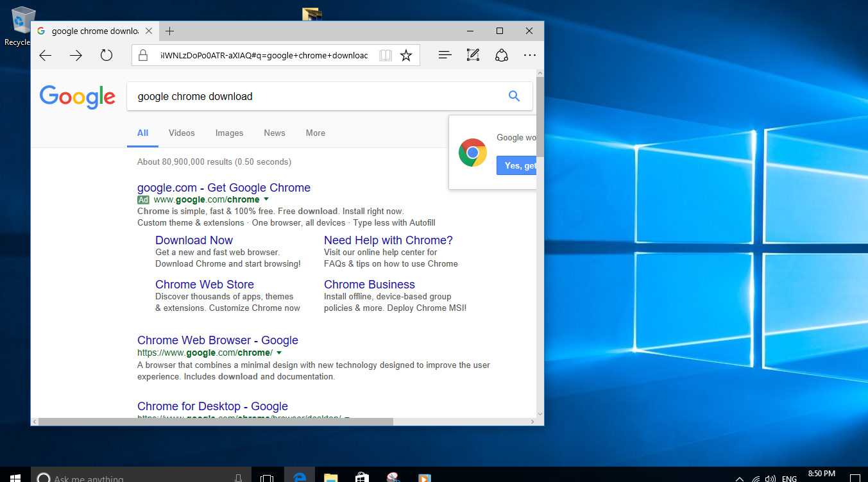Click the Cortana microphone icon
Screen dimensions: 868x482
(x=239, y=478)
